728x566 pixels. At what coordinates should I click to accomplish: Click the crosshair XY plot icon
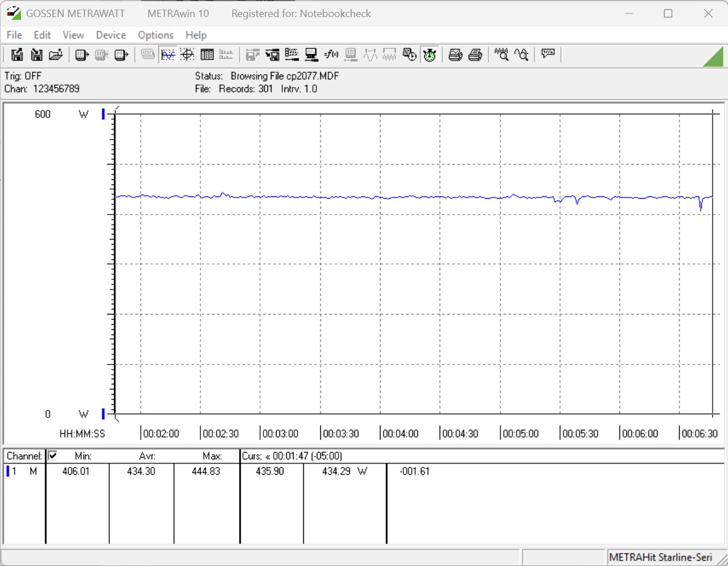187,54
